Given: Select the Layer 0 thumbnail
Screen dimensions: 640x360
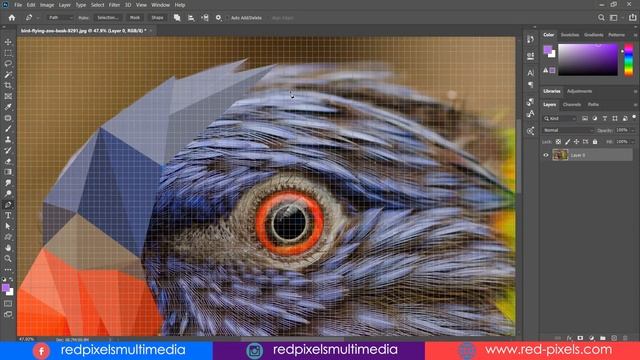Looking at the screenshot, I should click(560, 155).
